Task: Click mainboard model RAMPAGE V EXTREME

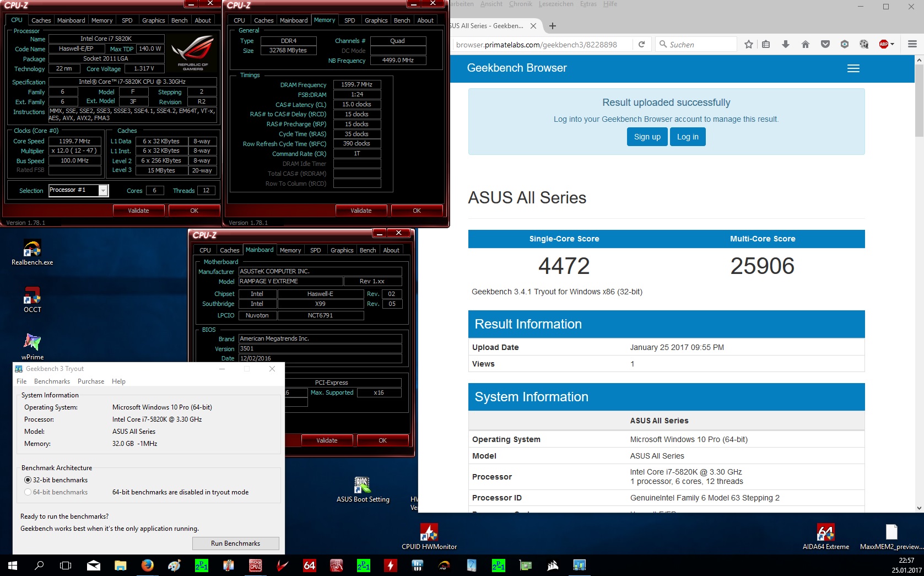Action: click(x=290, y=281)
